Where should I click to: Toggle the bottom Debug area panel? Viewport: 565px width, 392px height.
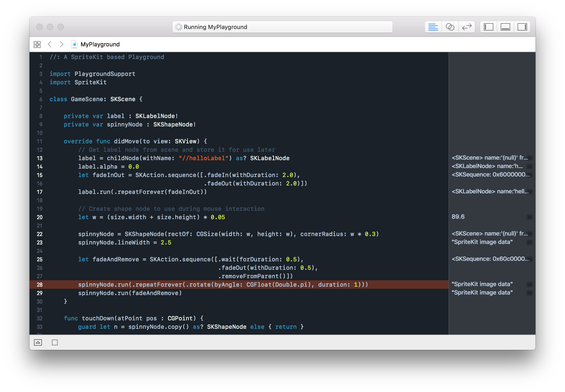click(x=505, y=27)
